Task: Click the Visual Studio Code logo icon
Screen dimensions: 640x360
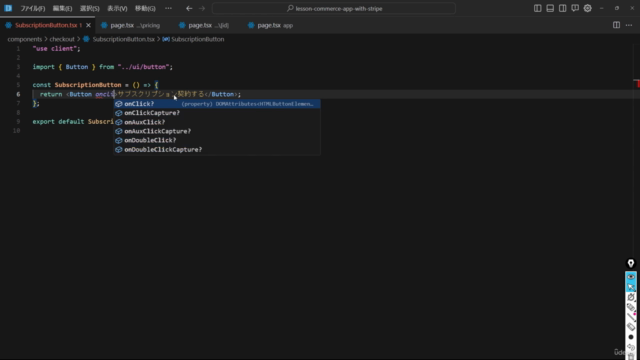Action: coord(8,8)
